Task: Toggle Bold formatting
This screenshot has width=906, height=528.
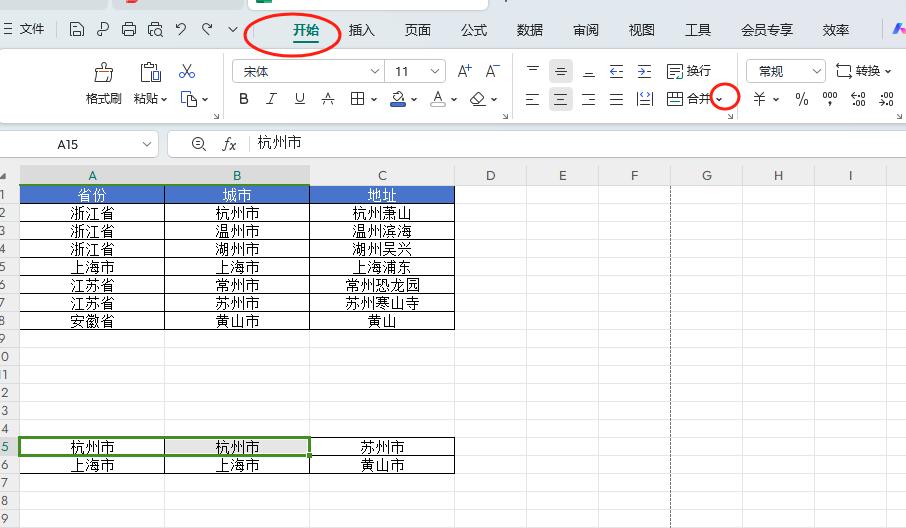Action: 244,99
